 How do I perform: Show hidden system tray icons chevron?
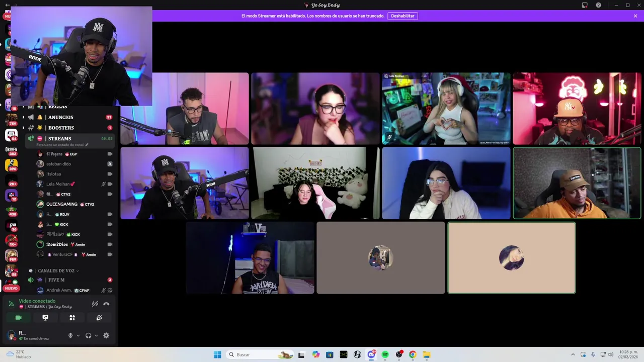pyautogui.click(x=573, y=354)
